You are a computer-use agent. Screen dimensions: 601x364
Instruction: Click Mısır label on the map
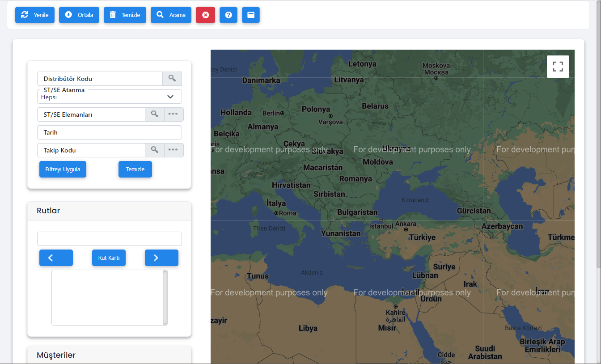[x=387, y=328]
